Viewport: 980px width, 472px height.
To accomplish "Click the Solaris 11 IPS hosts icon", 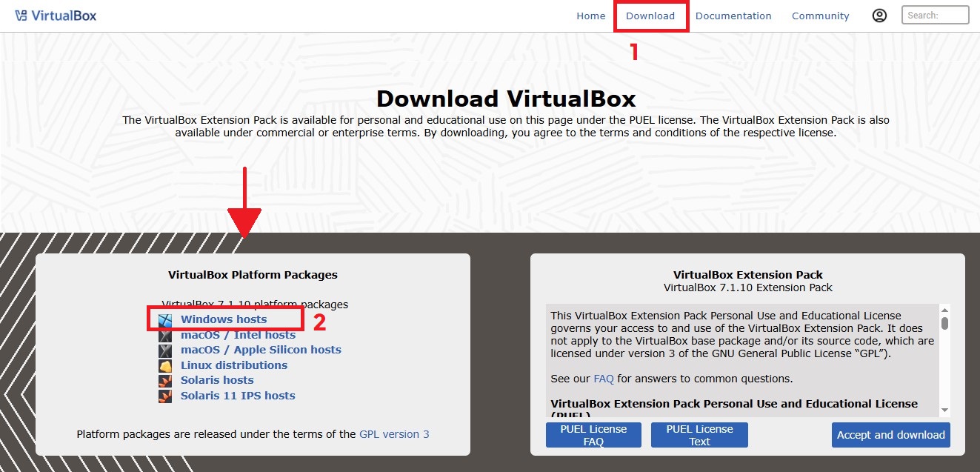I will tap(165, 396).
